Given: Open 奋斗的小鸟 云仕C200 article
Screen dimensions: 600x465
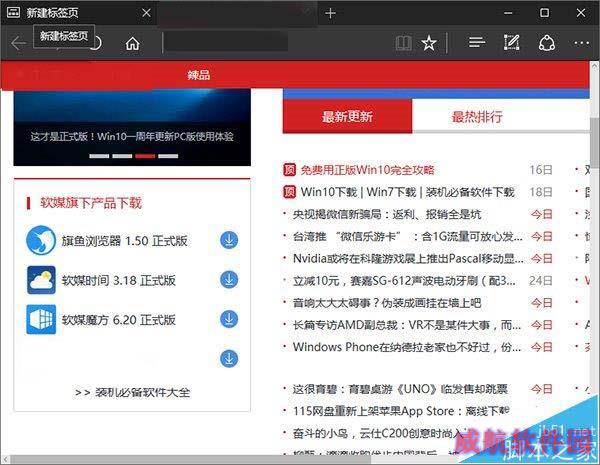Looking at the screenshot, I should point(379,433).
